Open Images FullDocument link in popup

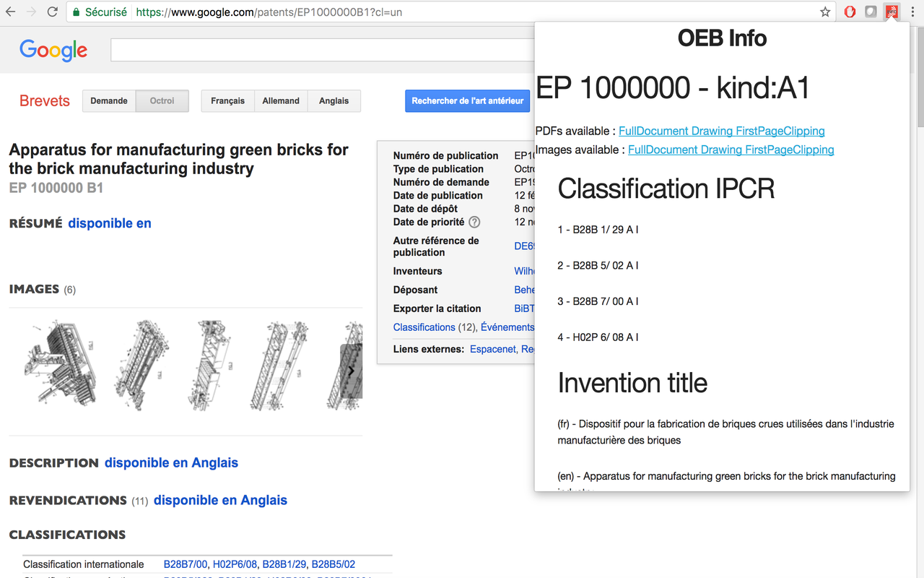pyautogui.click(x=663, y=150)
